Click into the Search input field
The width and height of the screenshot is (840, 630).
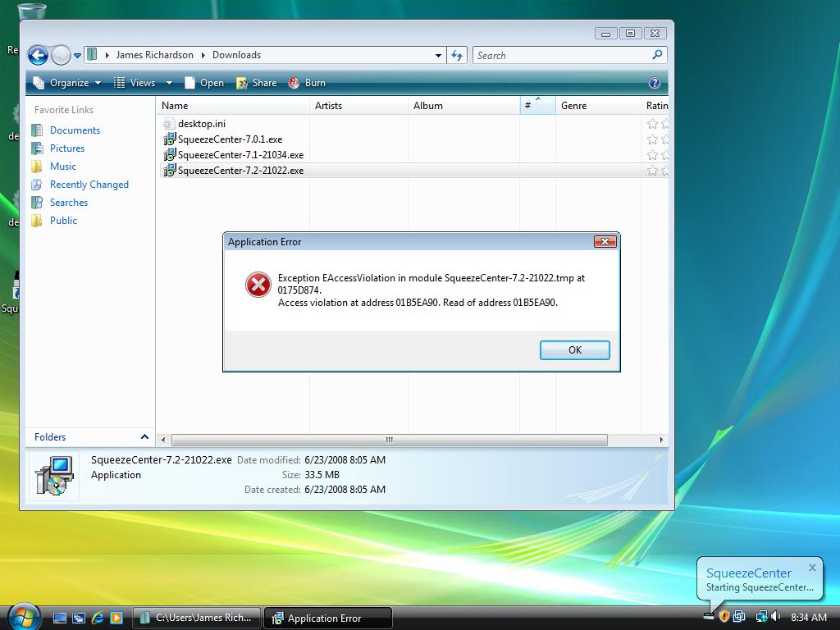pyautogui.click(x=562, y=55)
